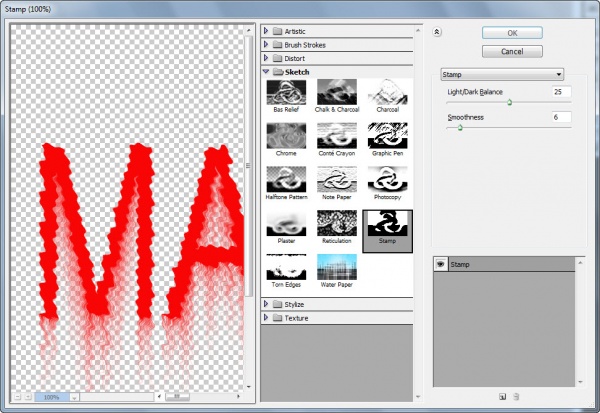
Task: Pick the Halftone Pattern filter
Action: tap(286, 180)
